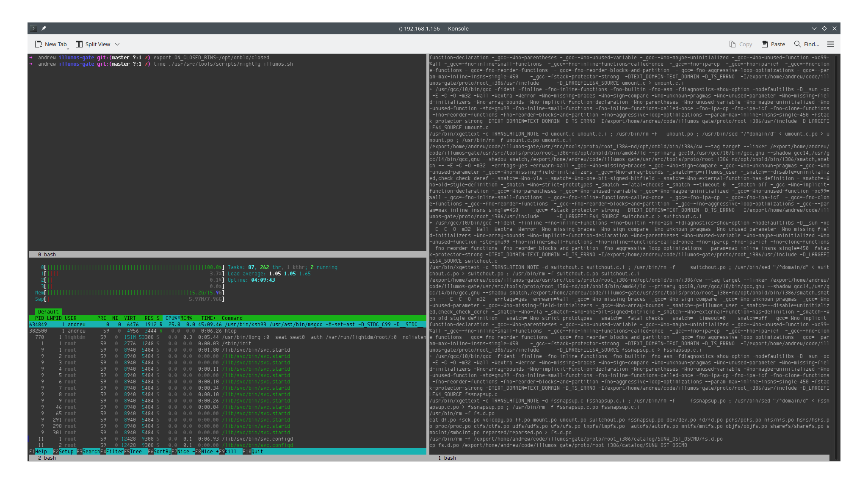868x494 pixels.
Task: Sort htop by USER column header
Action: click(71, 318)
